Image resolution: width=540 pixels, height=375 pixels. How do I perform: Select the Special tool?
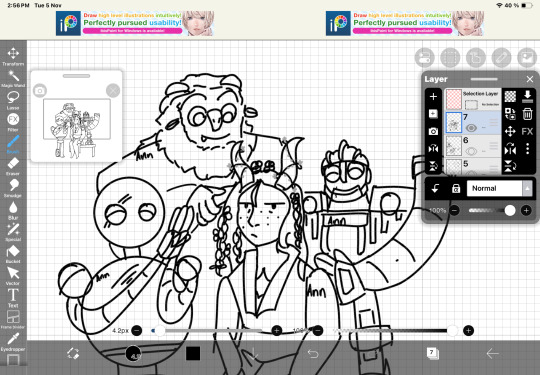point(13,232)
